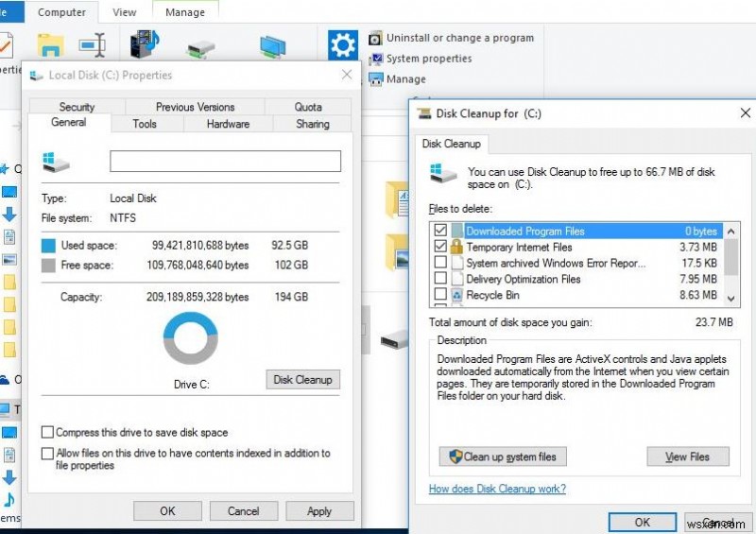Click the drive icon in Properties dialog
This screenshot has height=534, width=756.
[56, 162]
